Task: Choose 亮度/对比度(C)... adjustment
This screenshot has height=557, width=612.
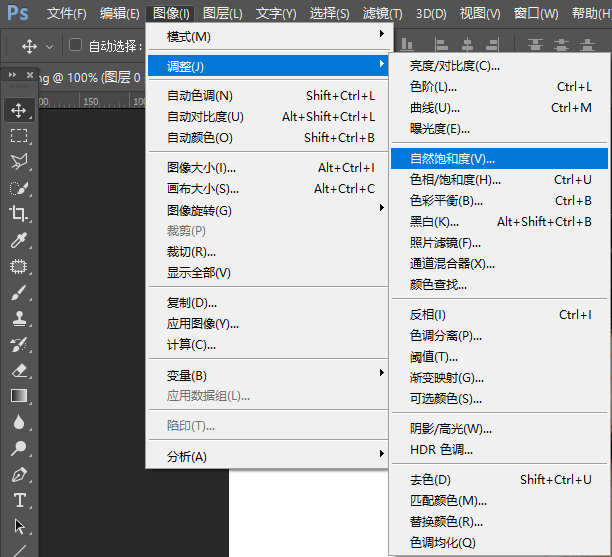Action: click(x=499, y=66)
